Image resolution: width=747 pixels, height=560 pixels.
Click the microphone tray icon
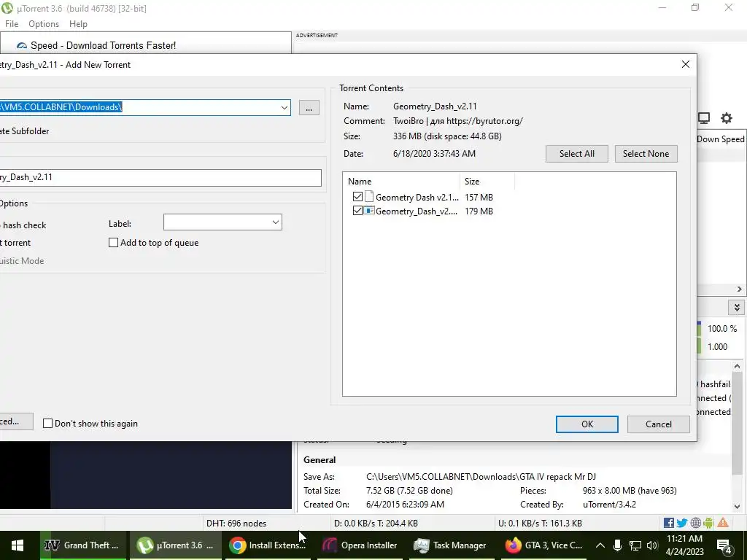617,545
